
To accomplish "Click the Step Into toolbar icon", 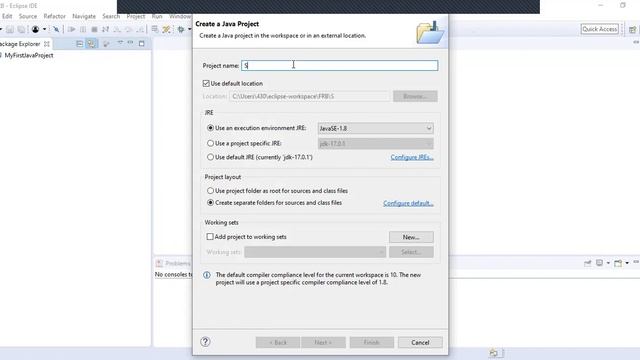I will tap(117, 29).
